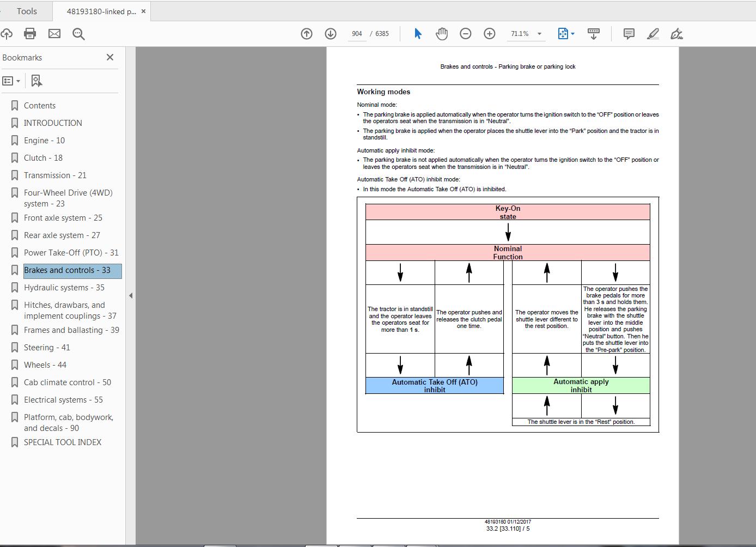Open the Hydraulic systems - 35 bookmark

[64, 288]
